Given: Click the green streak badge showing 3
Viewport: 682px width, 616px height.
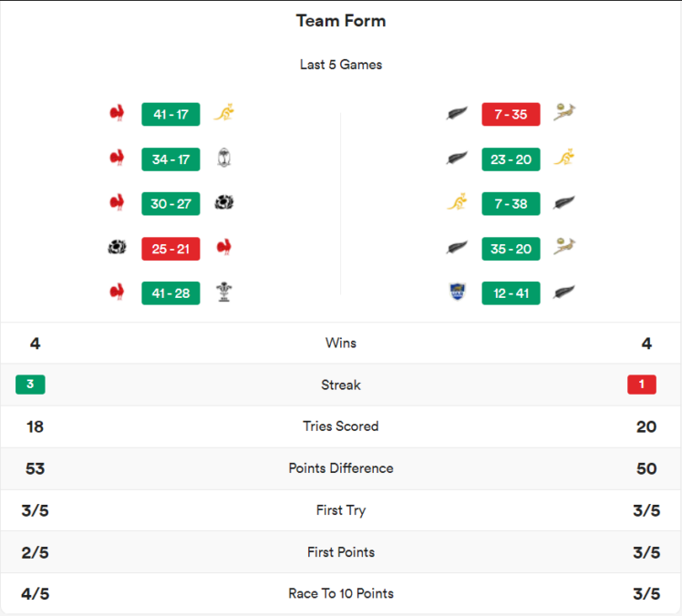Looking at the screenshot, I should 30,385.
